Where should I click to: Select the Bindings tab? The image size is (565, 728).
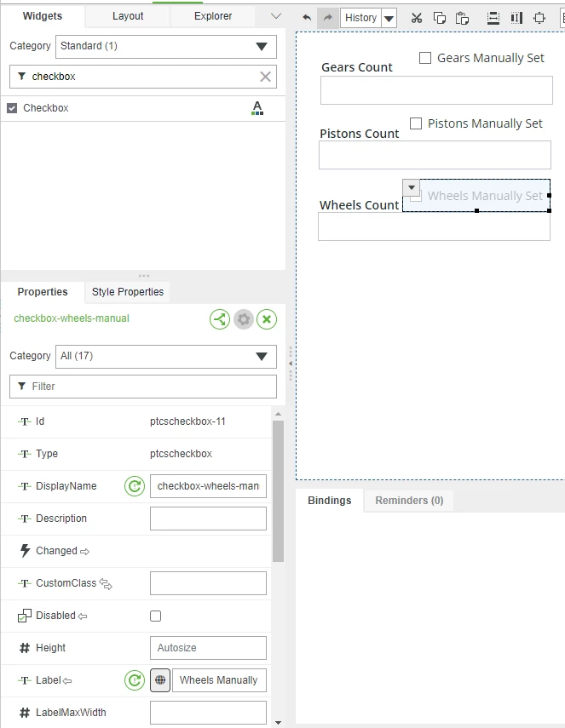[x=330, y=501]
